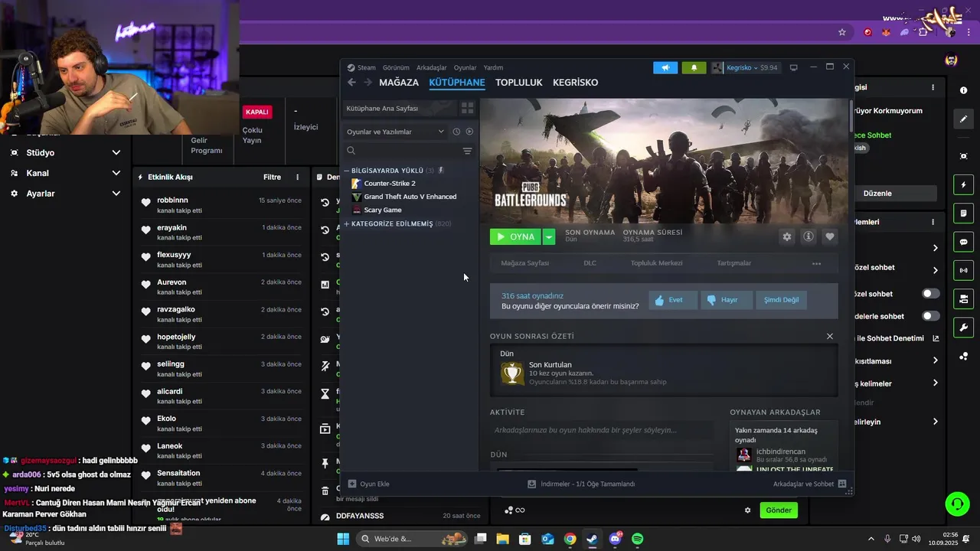Screen dimensions: 980x551
Task: Click Hayır thumbs-down button
Action: [727, 300]
